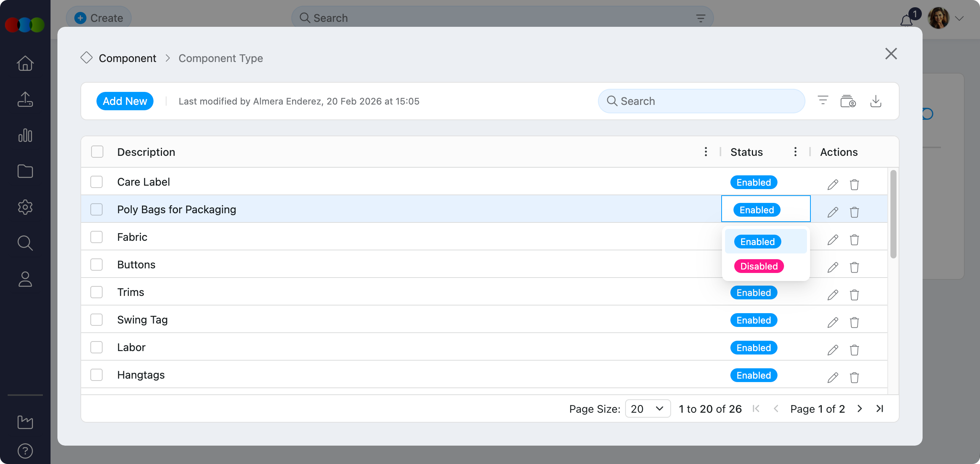This screenshot has width=980, height=464.
Task: Export the list using the download icon
Action: click(876, 101)
